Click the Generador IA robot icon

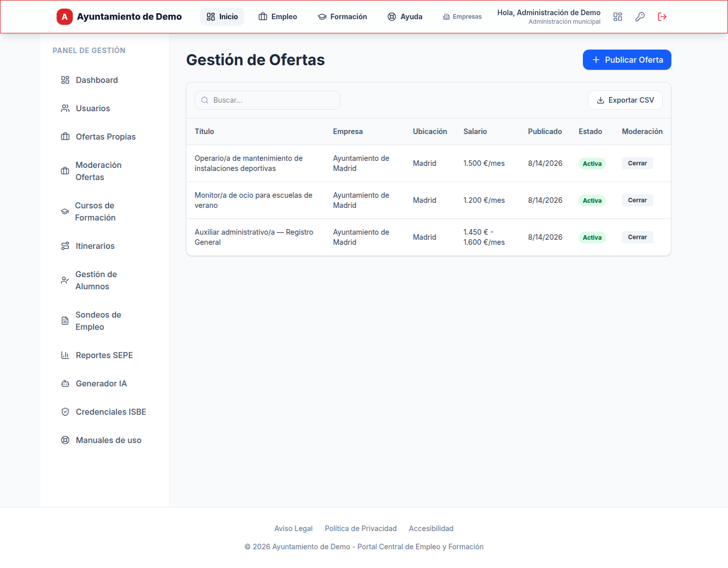(65, 383)
